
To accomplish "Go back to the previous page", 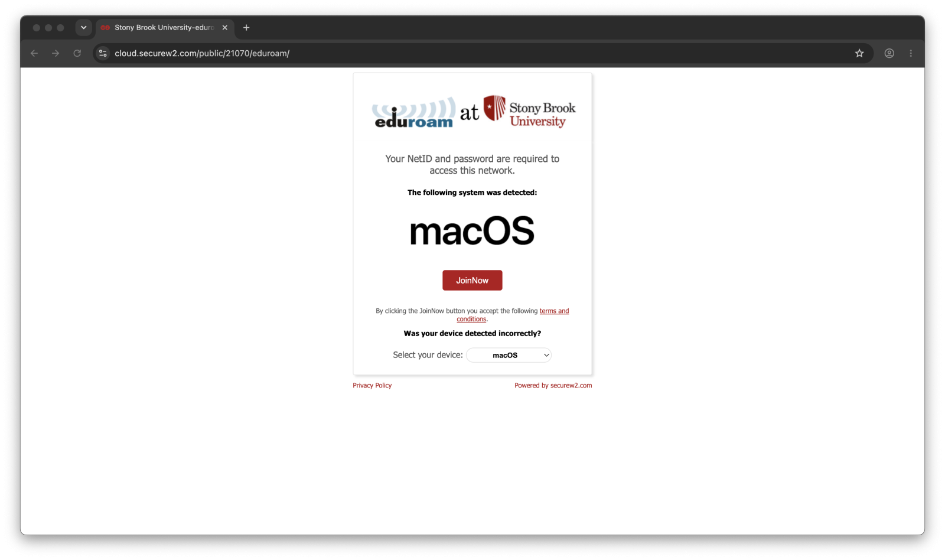I will (34, 53).
